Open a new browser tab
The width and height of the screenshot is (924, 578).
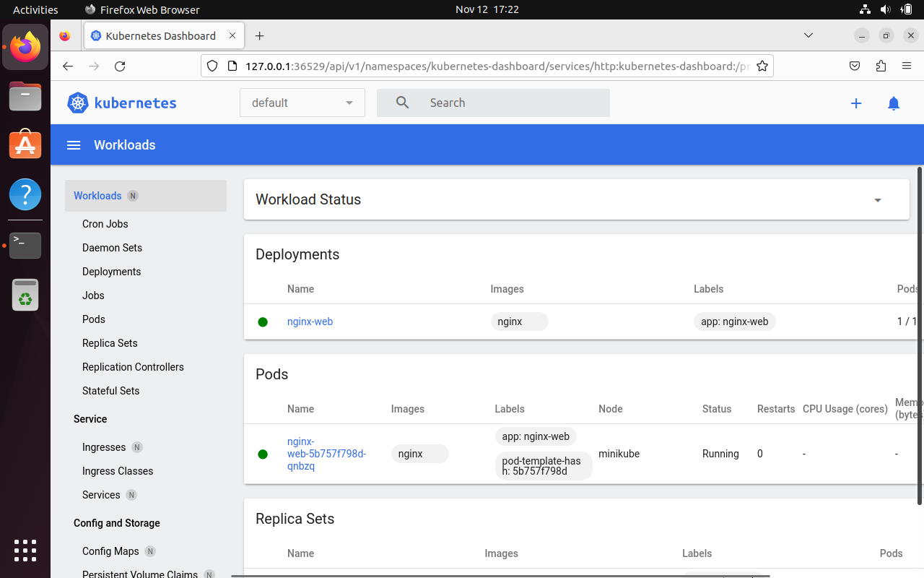click(260, 35)
